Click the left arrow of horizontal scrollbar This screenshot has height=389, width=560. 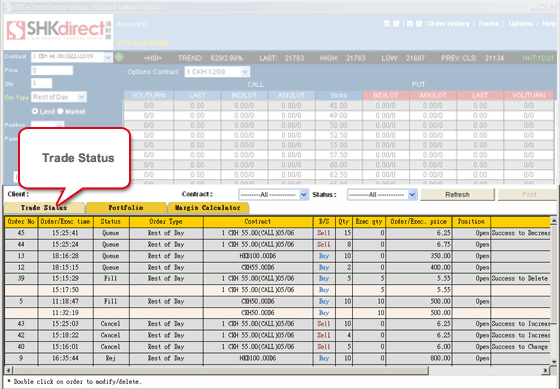9,370
